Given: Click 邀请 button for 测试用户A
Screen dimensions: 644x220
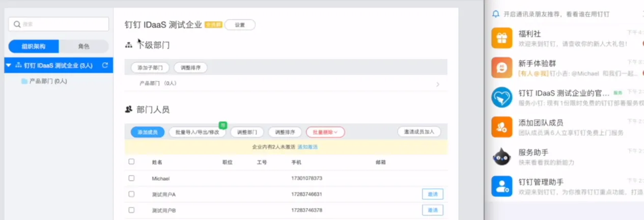Looking at the screenshot, I should coord(433,194).
